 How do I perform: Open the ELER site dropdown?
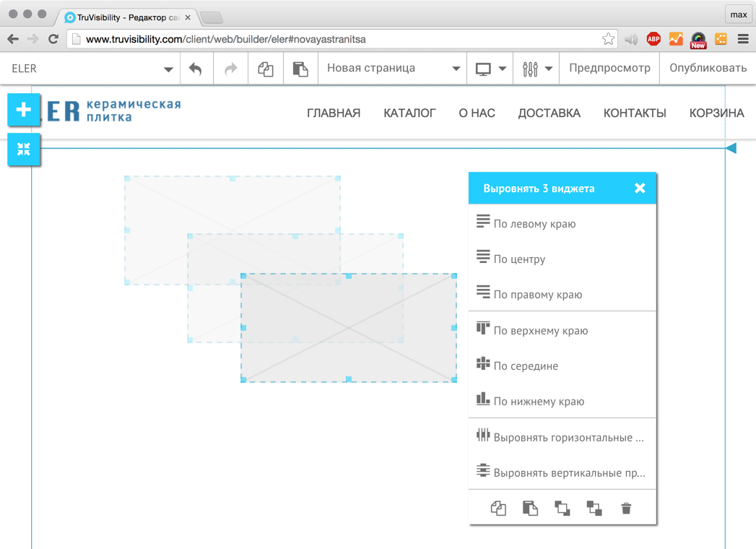point(92,69)
